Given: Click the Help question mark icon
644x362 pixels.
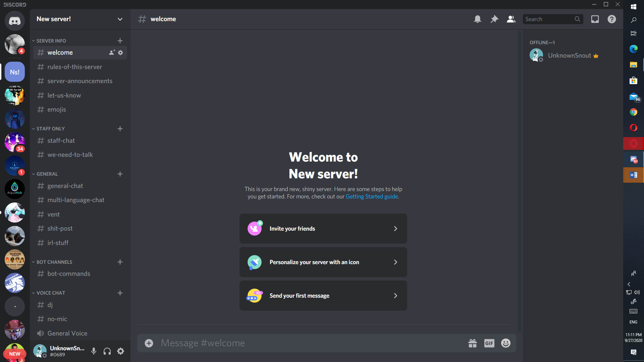Looking at the screenshot, I should 611,19.
